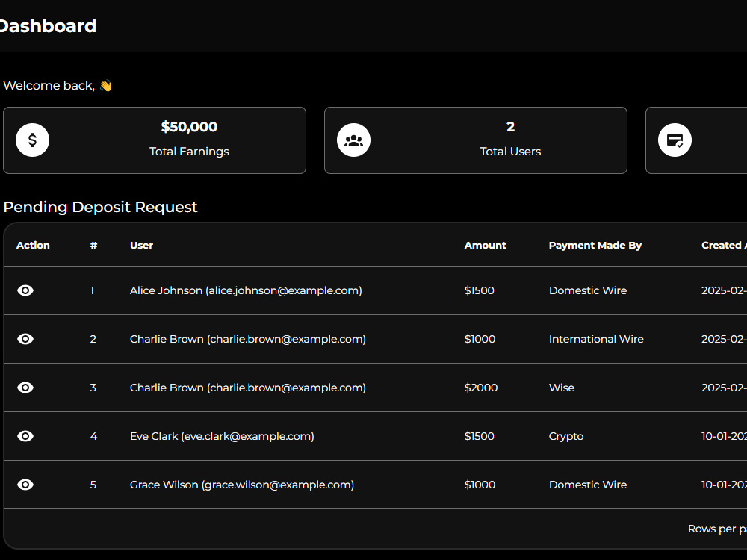Select Charlie Brown user cell in row 2

248,339
